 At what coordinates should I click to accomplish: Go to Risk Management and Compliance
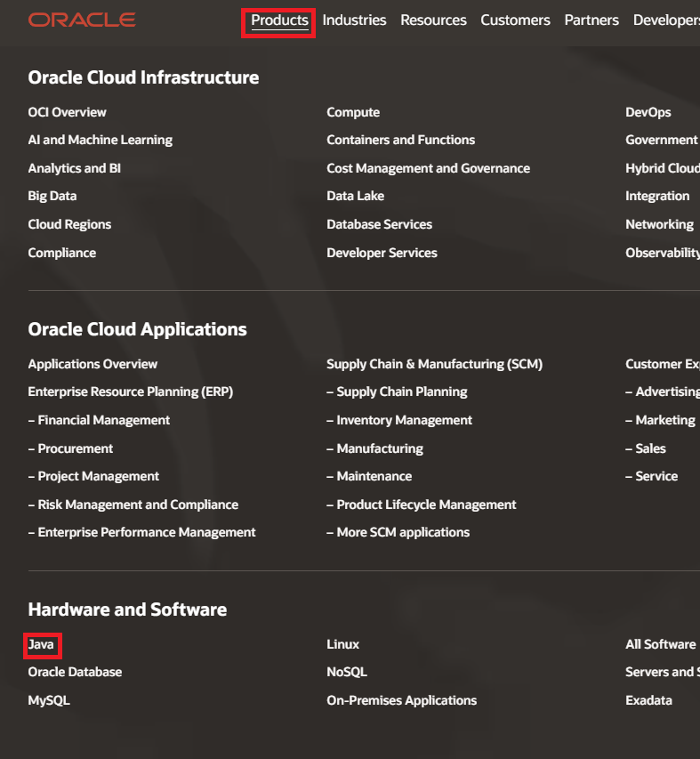(x=133, y=505)
